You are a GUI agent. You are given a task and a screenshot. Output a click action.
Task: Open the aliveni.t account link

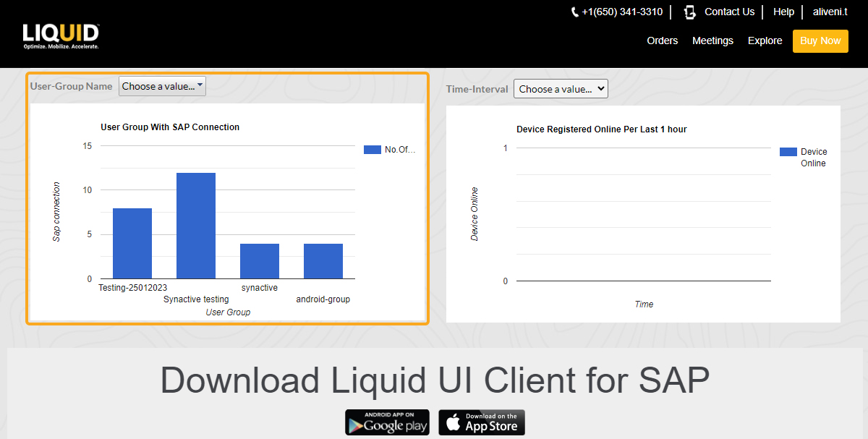pyautogui.click(x=830, y=12)
